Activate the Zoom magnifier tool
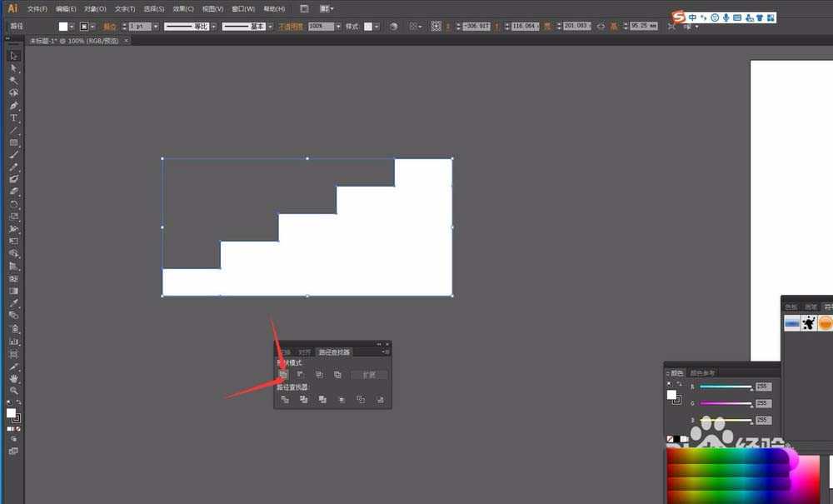The width and height of the screenshot is (833, 504). 14,390
